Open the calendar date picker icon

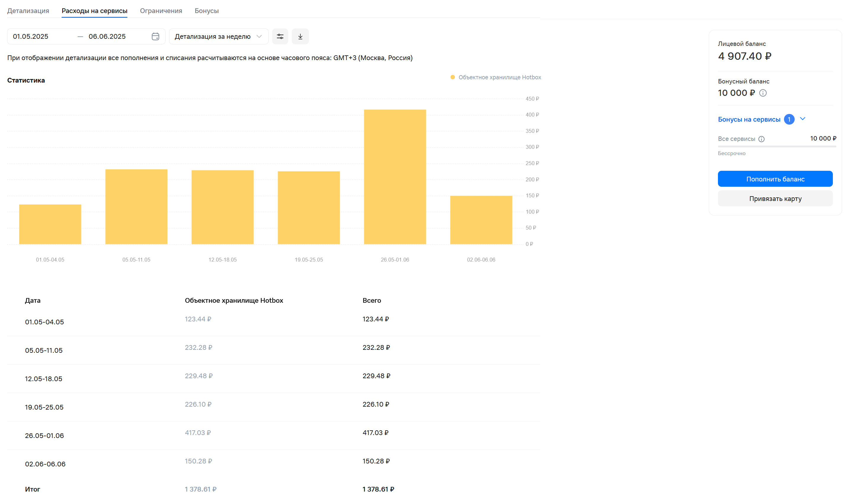[x=155, y=36]
